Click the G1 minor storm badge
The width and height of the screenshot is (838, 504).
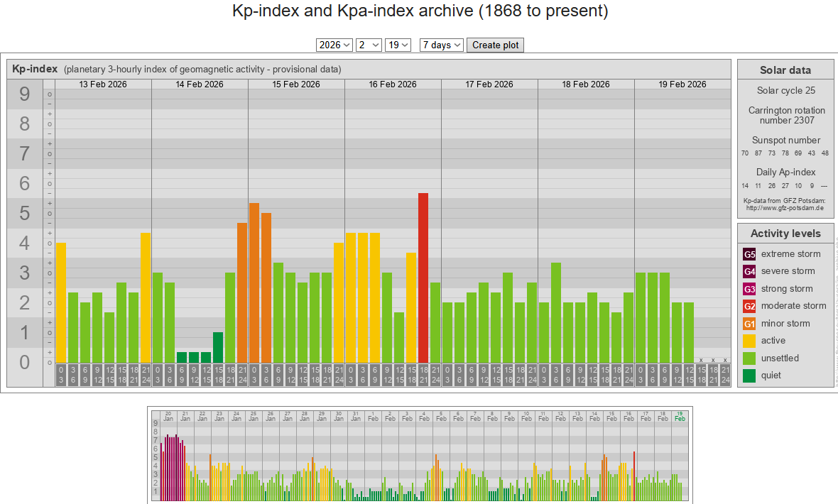[x=749, y=324]
